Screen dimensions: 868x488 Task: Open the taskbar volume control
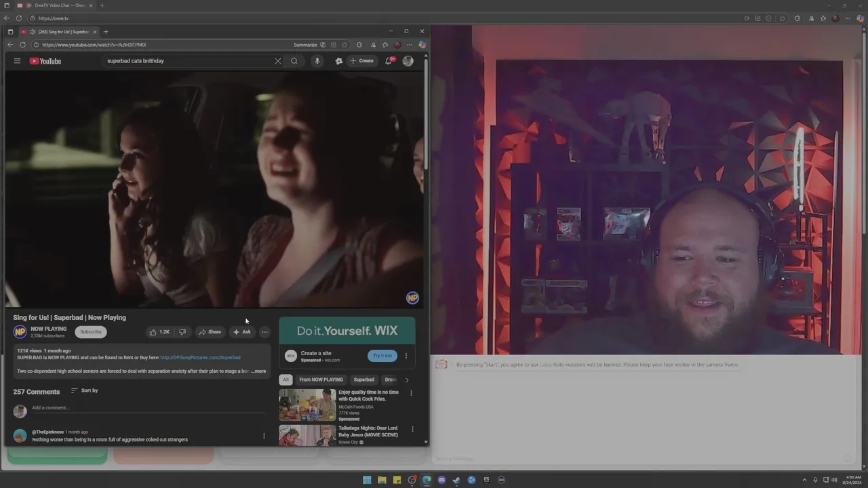tap(833, 480)
